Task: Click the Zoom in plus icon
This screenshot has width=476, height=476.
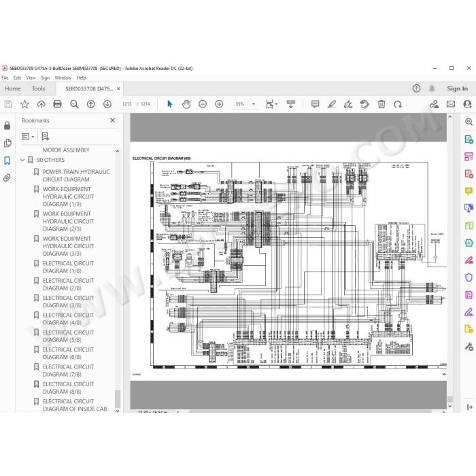Action: click(219, 104)
